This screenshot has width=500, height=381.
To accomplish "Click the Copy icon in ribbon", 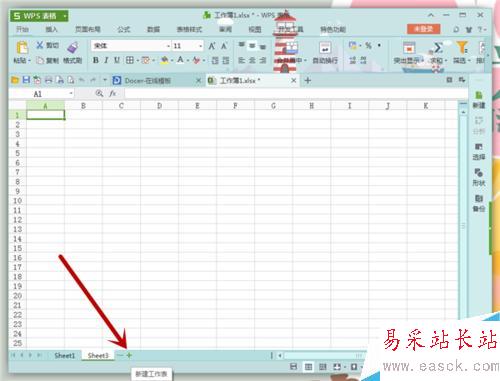I will [40, 60].
